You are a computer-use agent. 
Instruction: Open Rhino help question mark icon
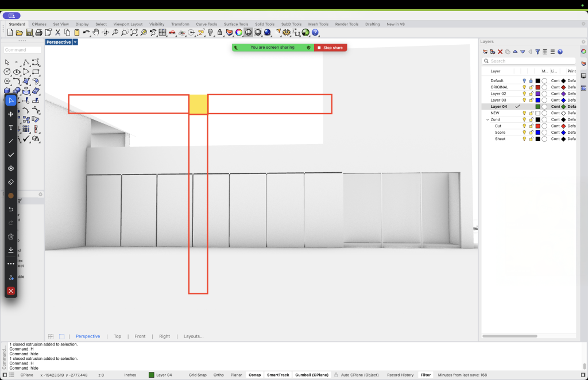click(x=315, y=33)
